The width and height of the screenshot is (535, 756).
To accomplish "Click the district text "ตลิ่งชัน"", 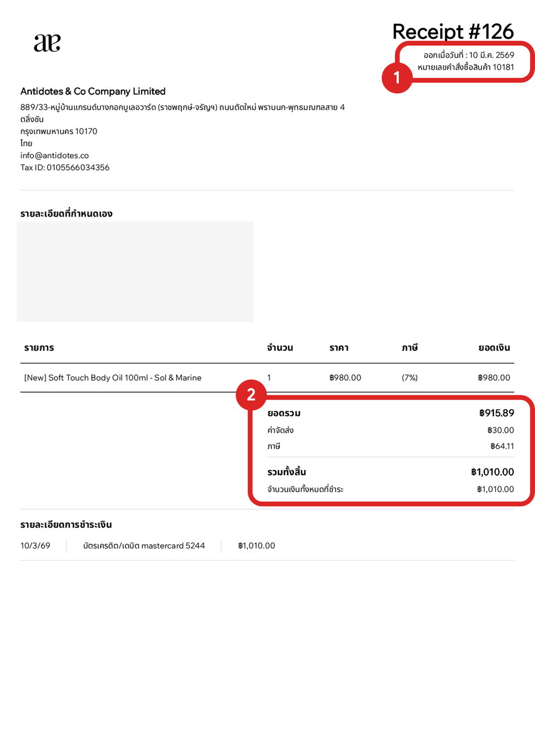I will 32,119.
